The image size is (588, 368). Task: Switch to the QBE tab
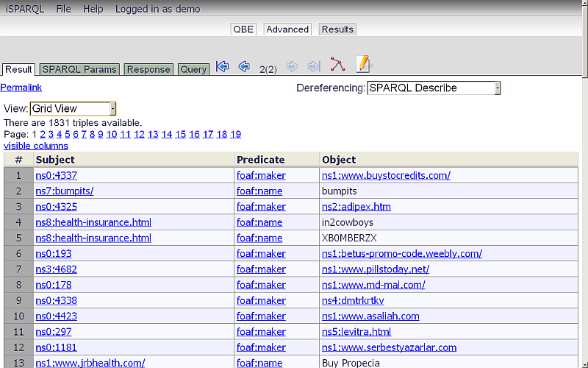coord(243,29)
